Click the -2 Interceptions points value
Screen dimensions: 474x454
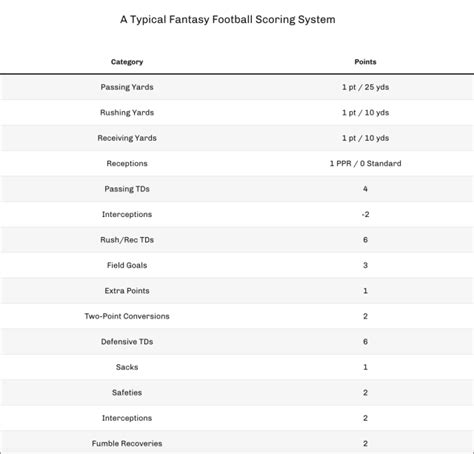click(365, 214)
